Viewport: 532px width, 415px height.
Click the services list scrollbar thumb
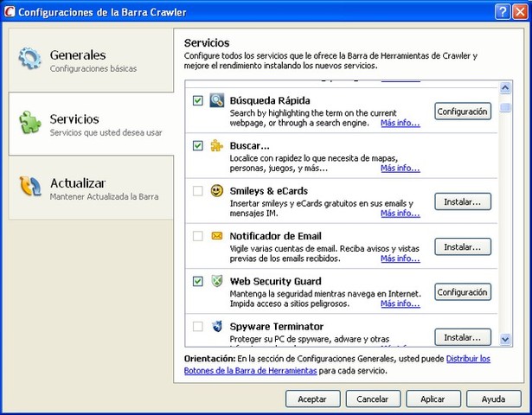tap(505, 107)
